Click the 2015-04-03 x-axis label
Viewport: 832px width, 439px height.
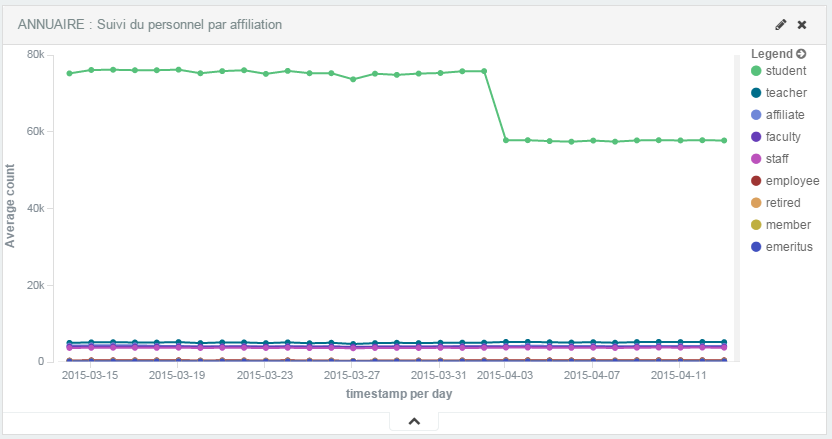tap(505, 376)
